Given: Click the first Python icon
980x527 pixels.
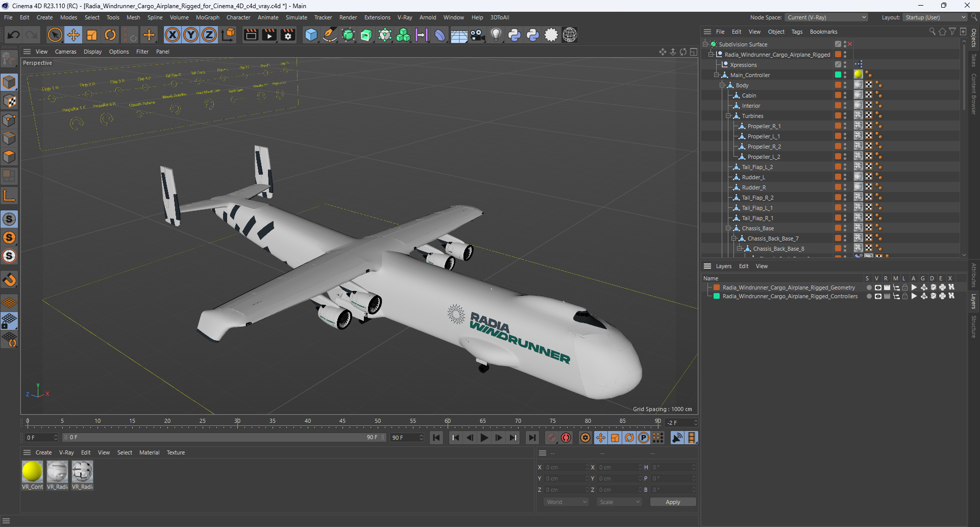Looking at the screenshot, I should [x=514, y=35].
